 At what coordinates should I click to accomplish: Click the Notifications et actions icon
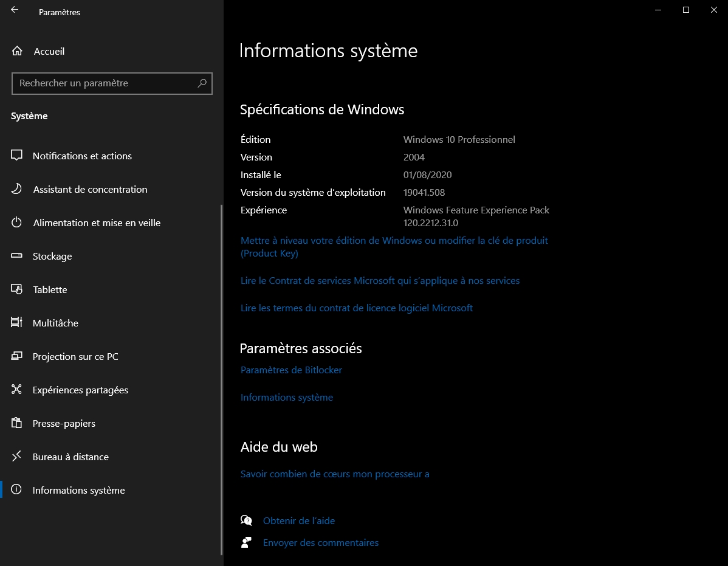(17, 156)
